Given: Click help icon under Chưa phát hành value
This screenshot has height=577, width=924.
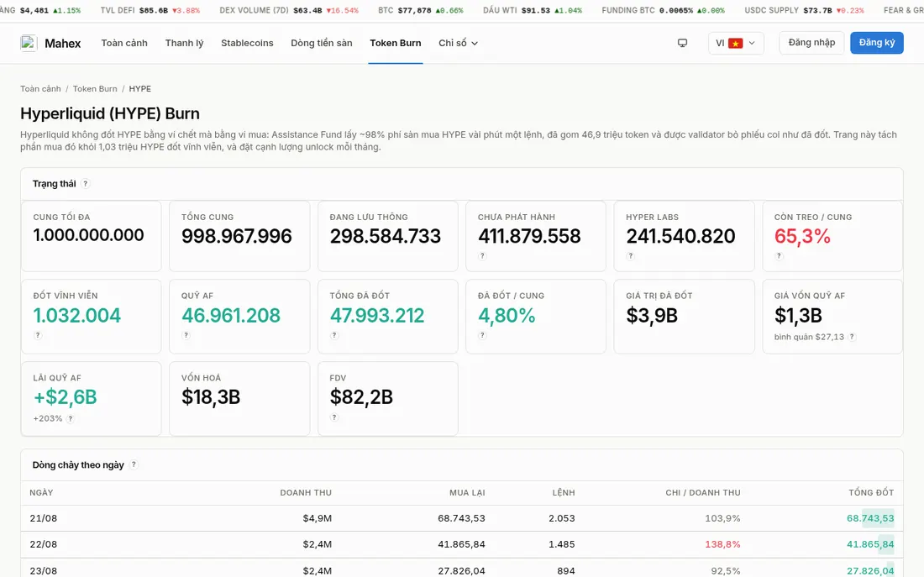Looking at the screenshot, I should click(x=482, y=256).
